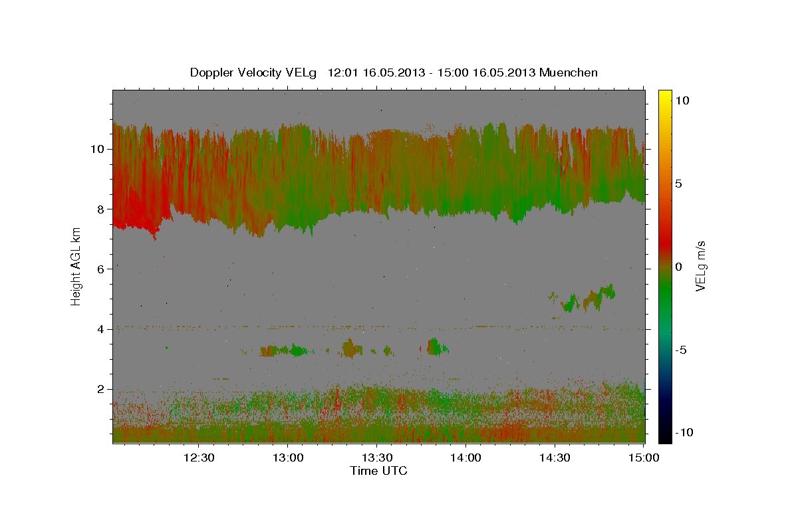The height and width of the screenshot is (532, 798).
Task: Click the 'VELg m/s' colorbar title
Action: click(701, 266)
